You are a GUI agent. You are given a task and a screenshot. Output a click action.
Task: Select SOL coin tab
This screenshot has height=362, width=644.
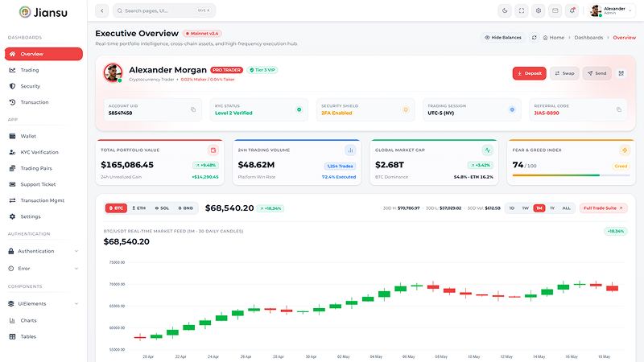162,208
